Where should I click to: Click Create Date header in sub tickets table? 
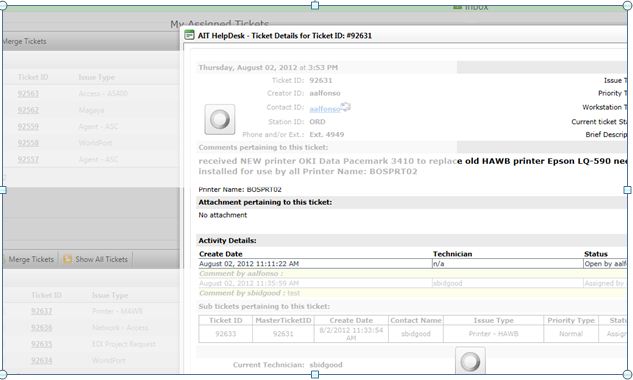click(351, 320)
